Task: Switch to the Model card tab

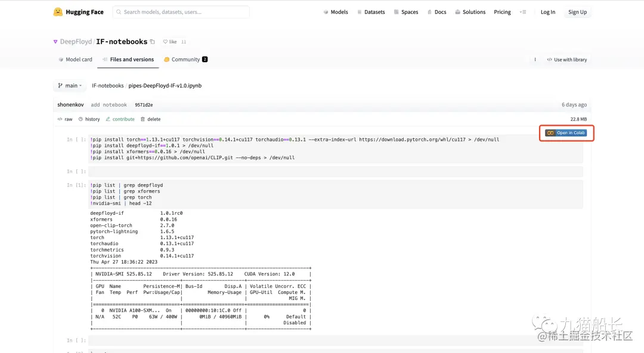Action: 75,59
